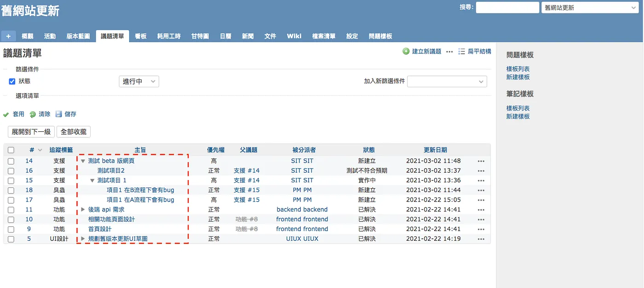This screenshot has width=644, height=288.
Task: Click the 搜尋 search input field
Action: (507, 7)
